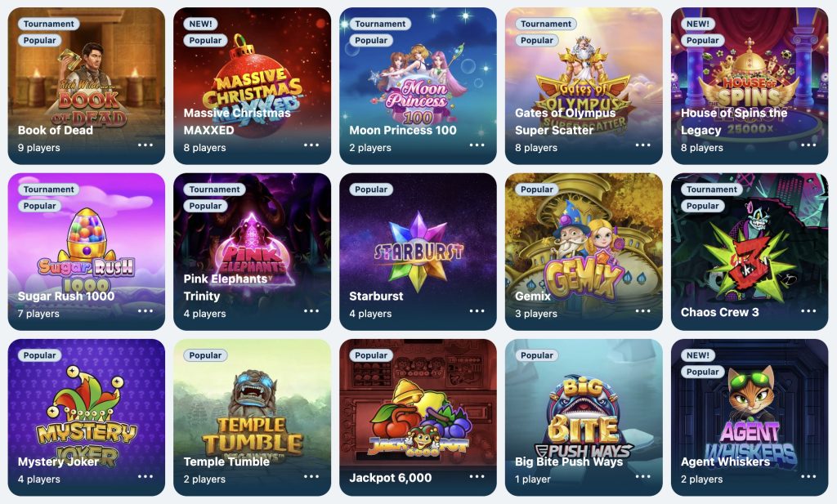Click the Moon Princess 100 title
Image resolution: width=837 pixels, height=504 pixels.
403,130
